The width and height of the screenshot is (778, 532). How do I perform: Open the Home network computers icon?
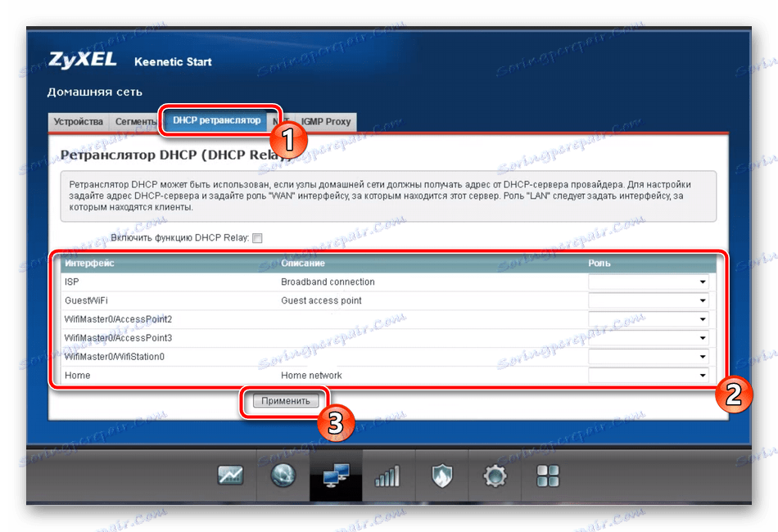pyautogui.click(x=336, y=476)
